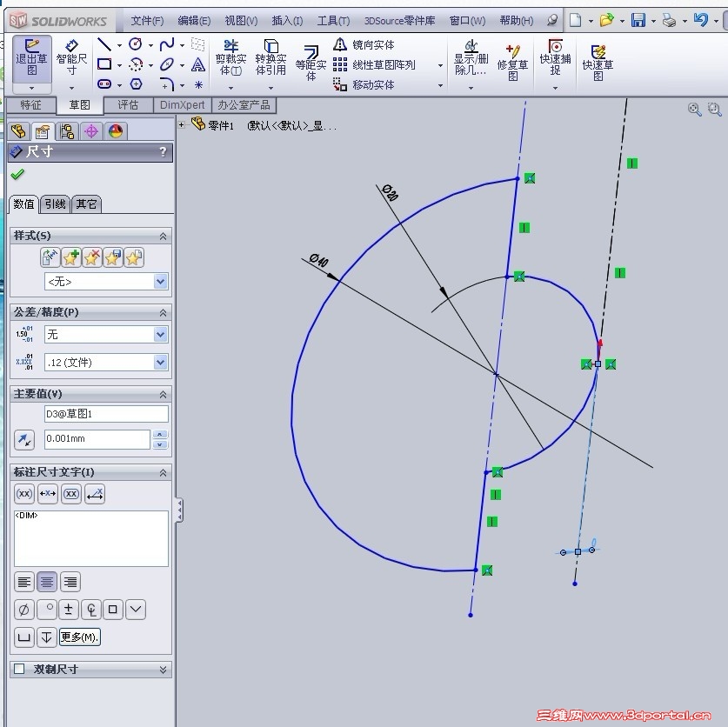Toggle Offset Text dimension option
Viewport: 728px width, 727px height.
[x=95, y=494]
